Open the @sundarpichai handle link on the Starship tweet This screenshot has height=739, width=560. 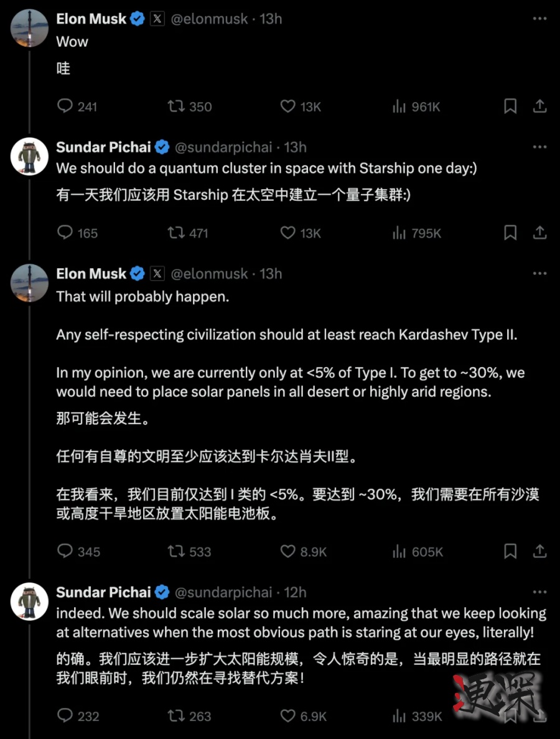pos(223,147)
